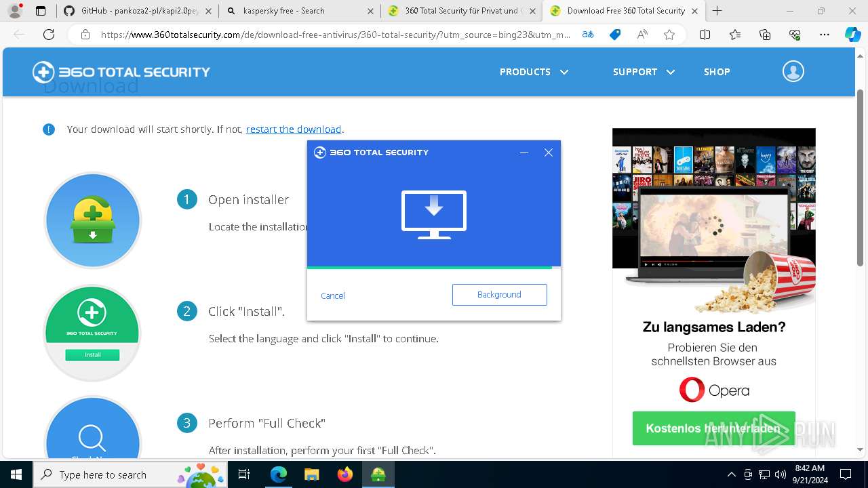Open the SHOP page

pos(717,72)
